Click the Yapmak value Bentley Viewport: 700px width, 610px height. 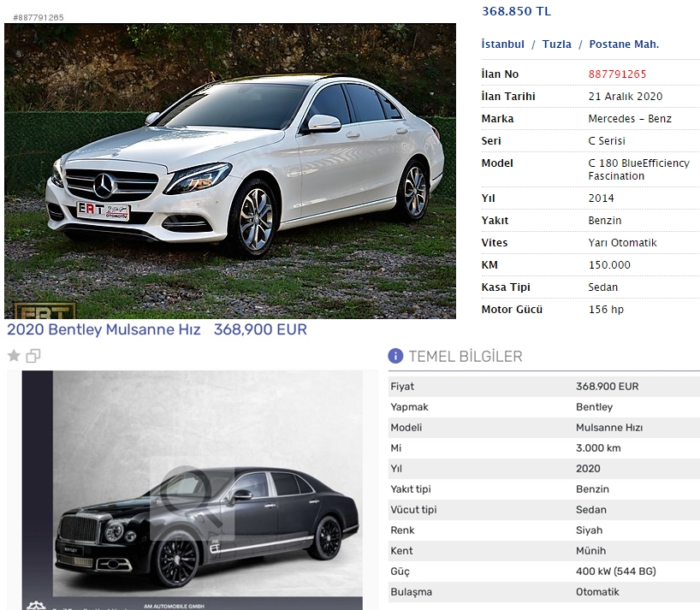594,407
